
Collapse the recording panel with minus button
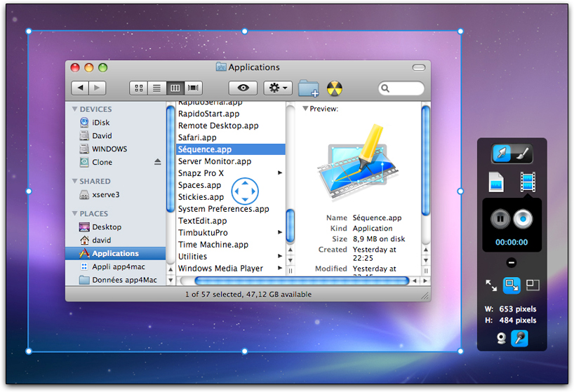point(512,262)
